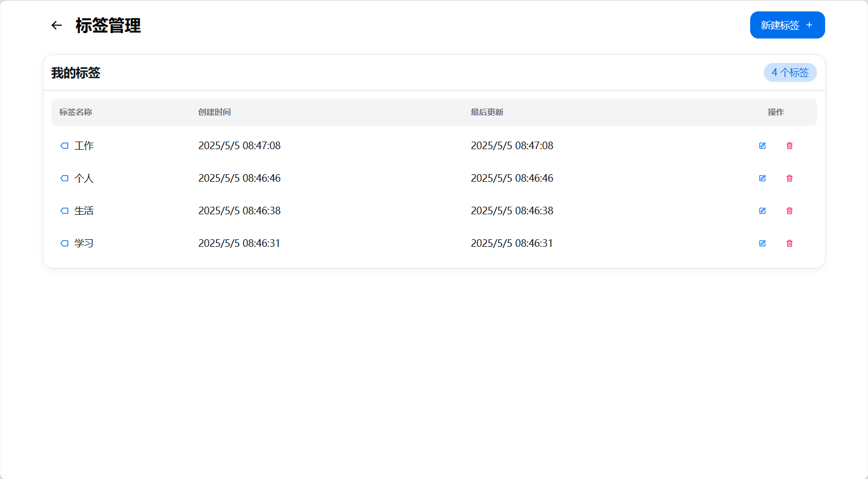Image resolution: width=868 pixels, height=479 pixels.
Task: Edit the 生活 tag
Action: click(762, 210)
